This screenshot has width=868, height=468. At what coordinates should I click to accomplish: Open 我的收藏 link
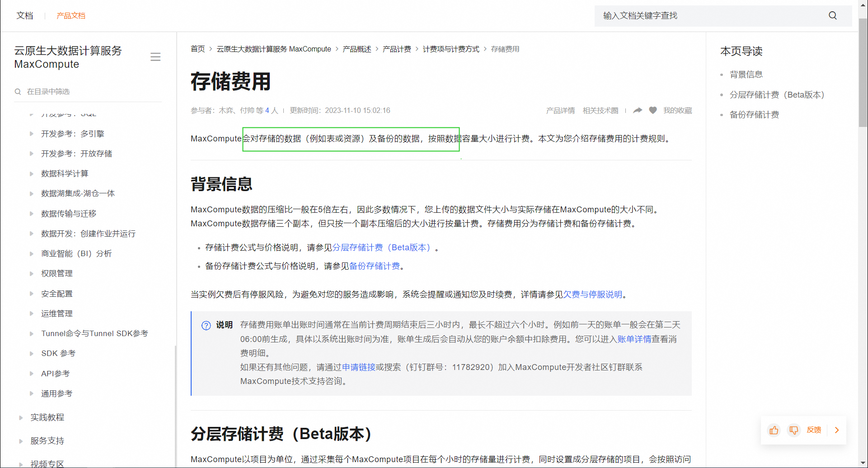click(x=678, y=110)
